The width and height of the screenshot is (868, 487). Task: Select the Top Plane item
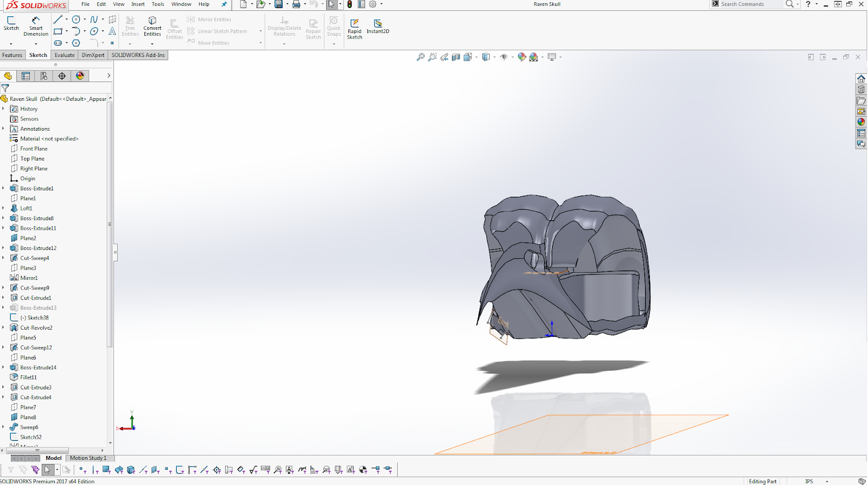[x=32, y=159]
